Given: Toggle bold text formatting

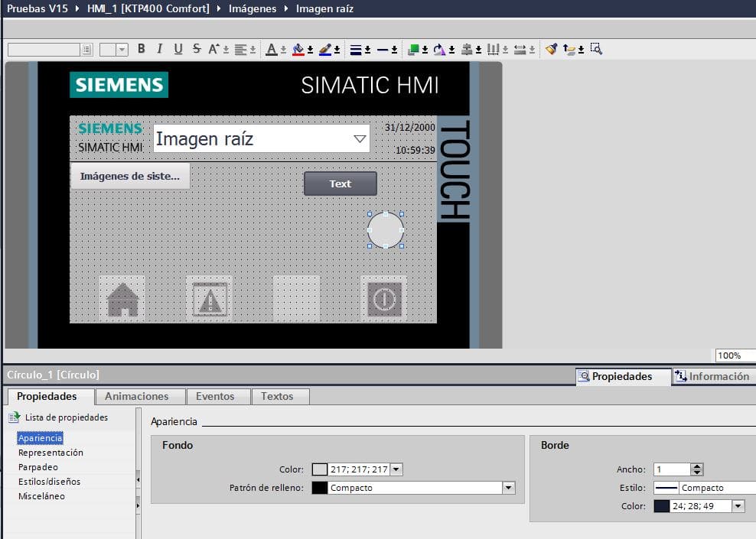Looking at the screenshot, I should coord(142,48).
